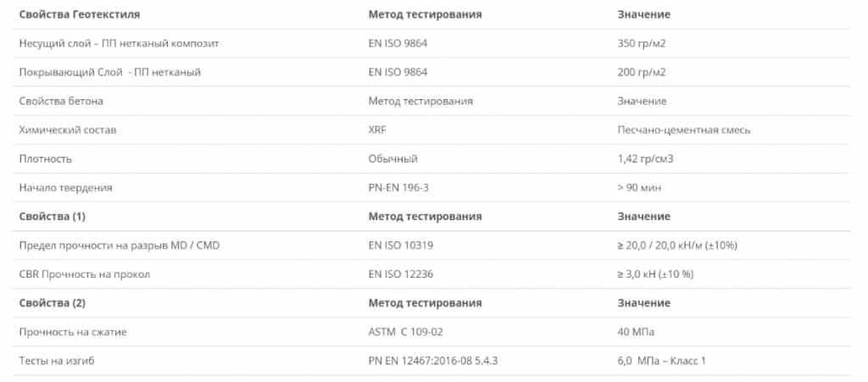The width and height of the screenshot is (868, 382).
Task: Select 'Несущий слой – ПП нетканый композит' cell
Action: tap(119, 44)
